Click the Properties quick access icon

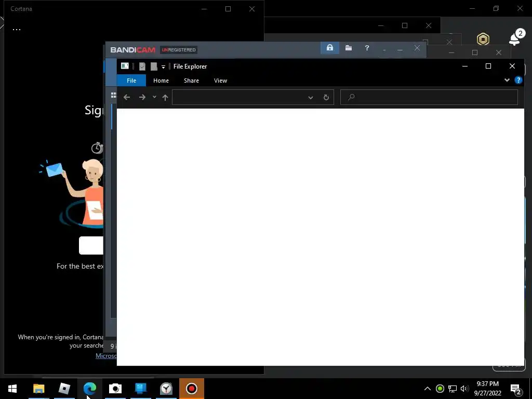[x=142, y=66]
